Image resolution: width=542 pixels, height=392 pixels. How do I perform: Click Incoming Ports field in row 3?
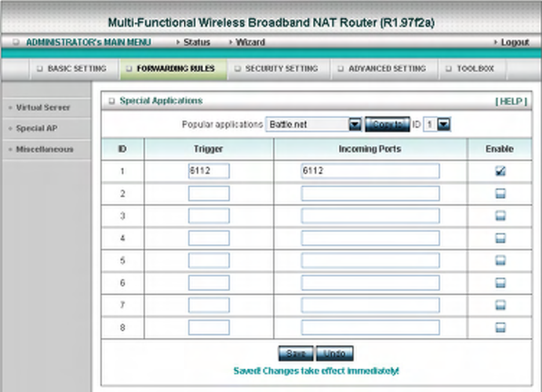[x=371, y=216]
